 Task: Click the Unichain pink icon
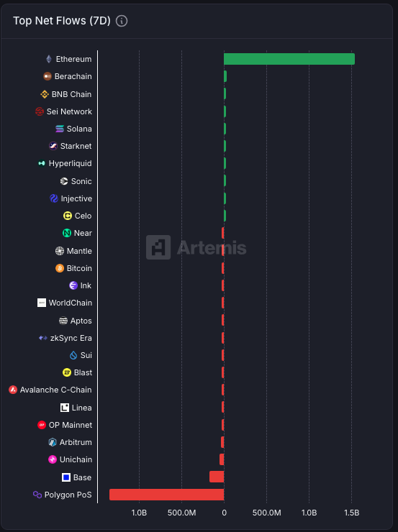point(53,459)
